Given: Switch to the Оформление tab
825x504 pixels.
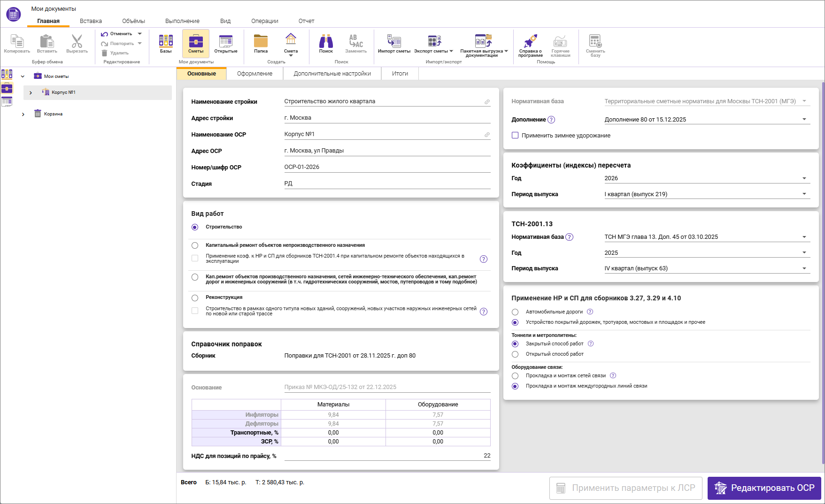Looking at the screenshot, I should pos(254,74).
